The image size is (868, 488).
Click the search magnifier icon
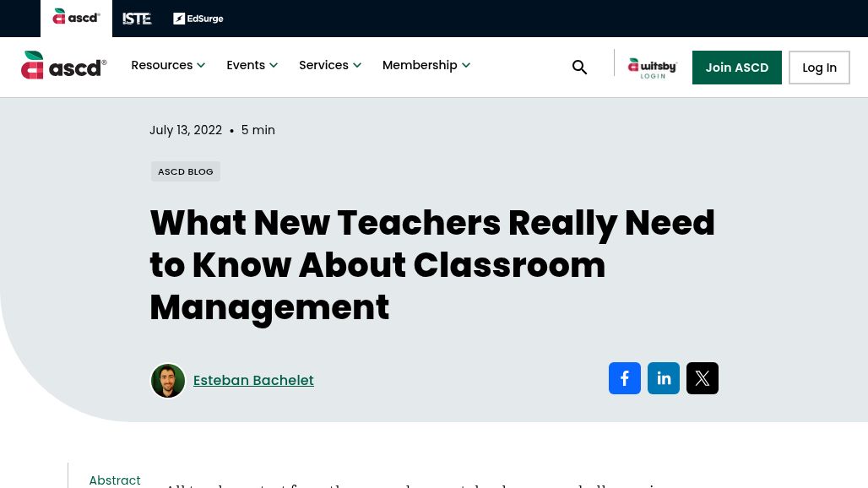(579, 68)
